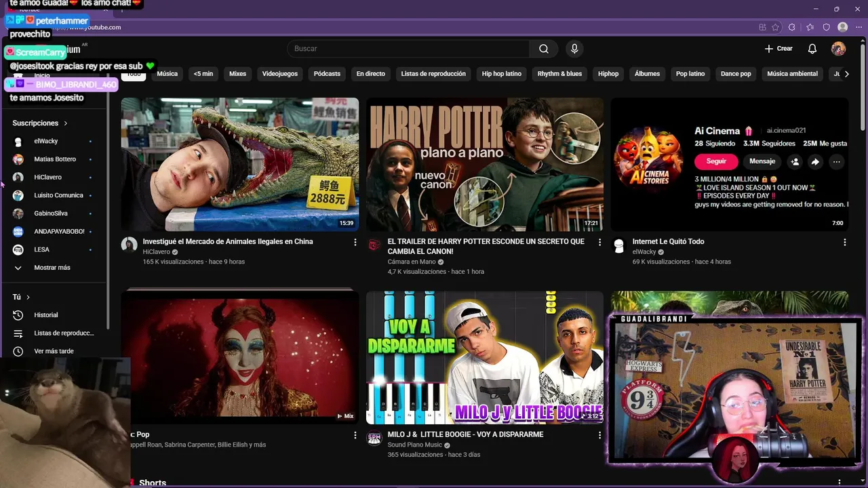Show more category chips with right arrow
Image resolution: width=868 pixels, height=488 pixels.
pyautogui.click(x=846, y=74)
